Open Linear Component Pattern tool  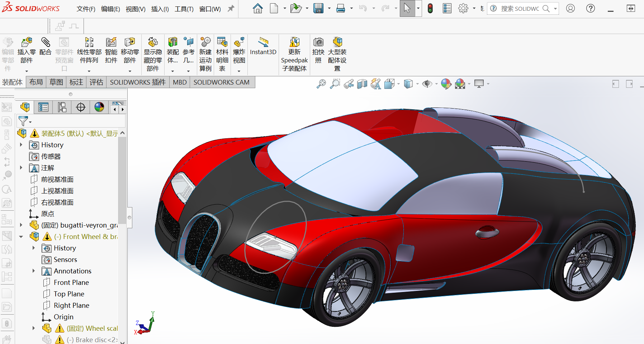(x=89, y=51)
